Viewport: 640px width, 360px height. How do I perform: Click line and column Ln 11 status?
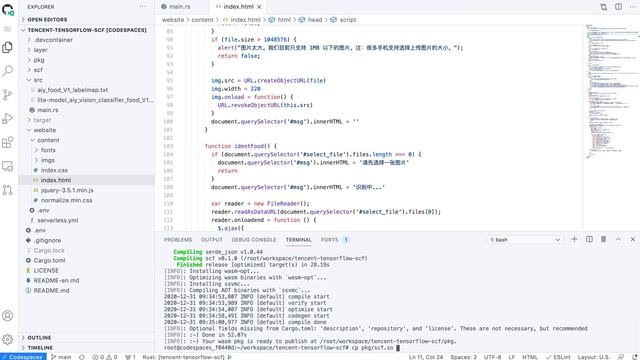pos(426,357)
